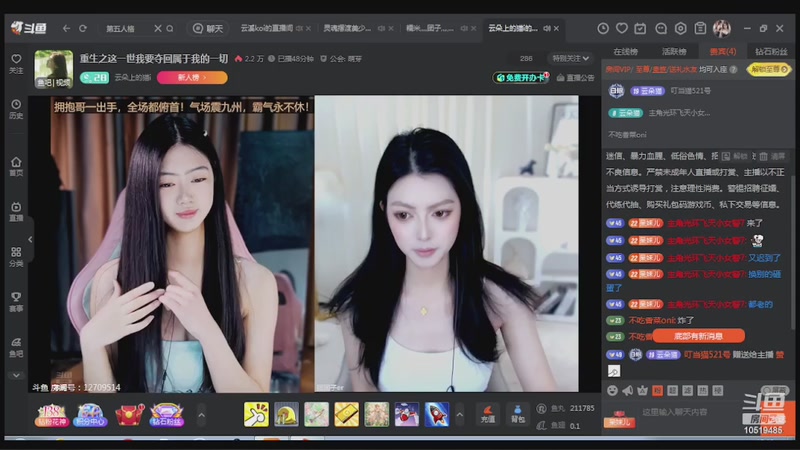Screen dimensions: 800x450
Task: Open 直播公告 announcement
Action: coord(576,78)
